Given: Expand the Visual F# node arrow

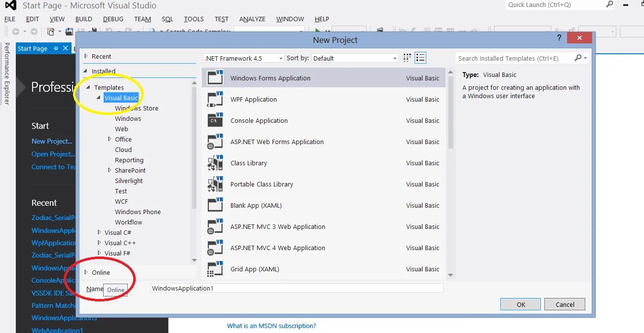Looking at the screenshot, I should [x=99, y=253].
